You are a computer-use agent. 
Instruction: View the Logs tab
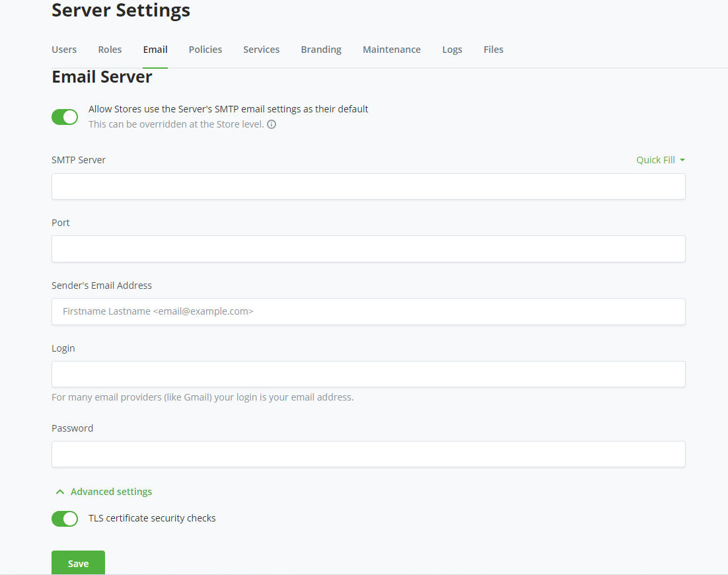click(x=452, y=50)
